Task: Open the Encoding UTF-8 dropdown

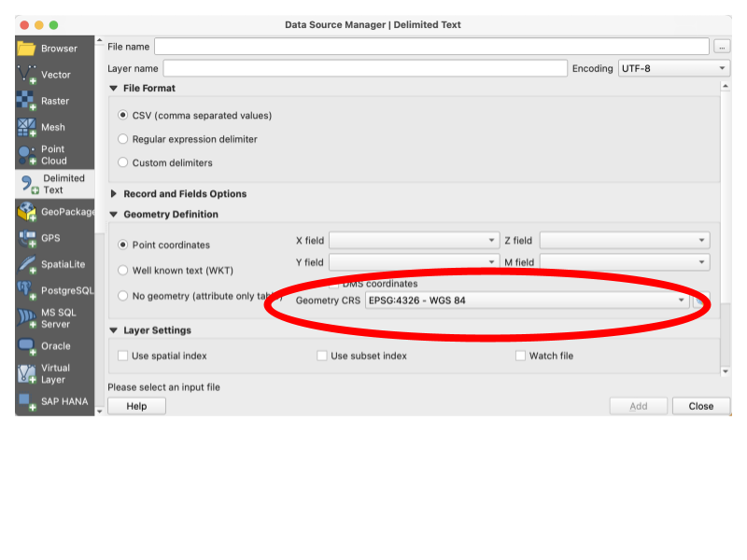Action: tap(673, 68)
